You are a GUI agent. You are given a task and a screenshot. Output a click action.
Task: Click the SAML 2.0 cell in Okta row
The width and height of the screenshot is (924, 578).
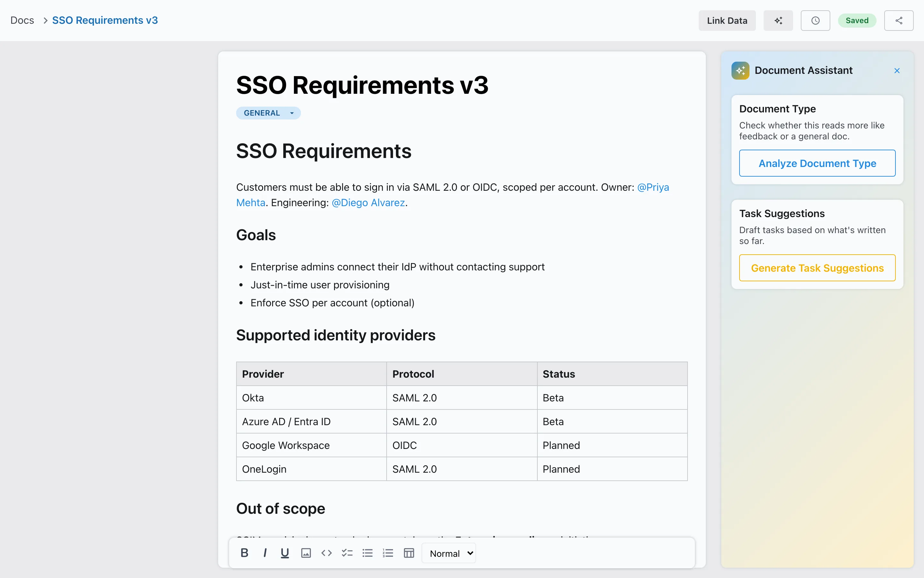462,398
